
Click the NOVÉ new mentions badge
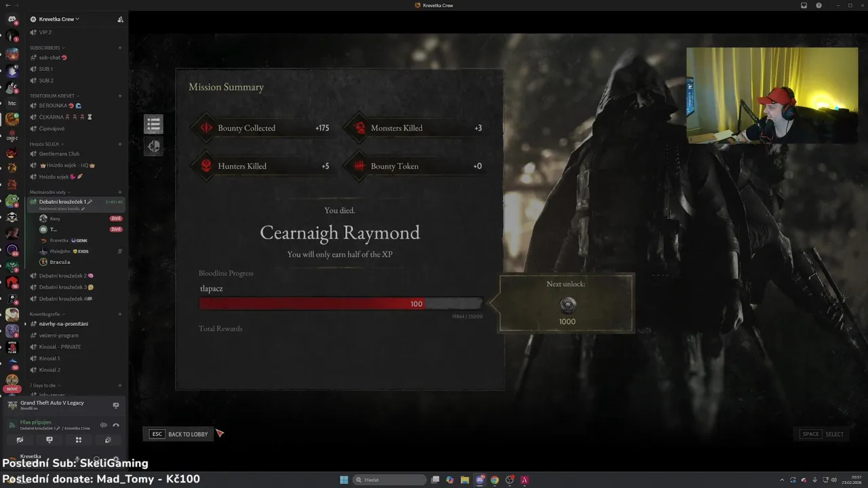(12, 389)
